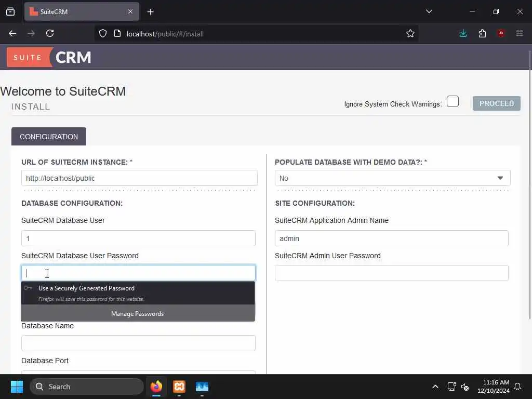Click the SuiteCRM Admin User Password field
The width and height of the screenshot is (532, 399).
pyautogui.click(x=392, y=273)
